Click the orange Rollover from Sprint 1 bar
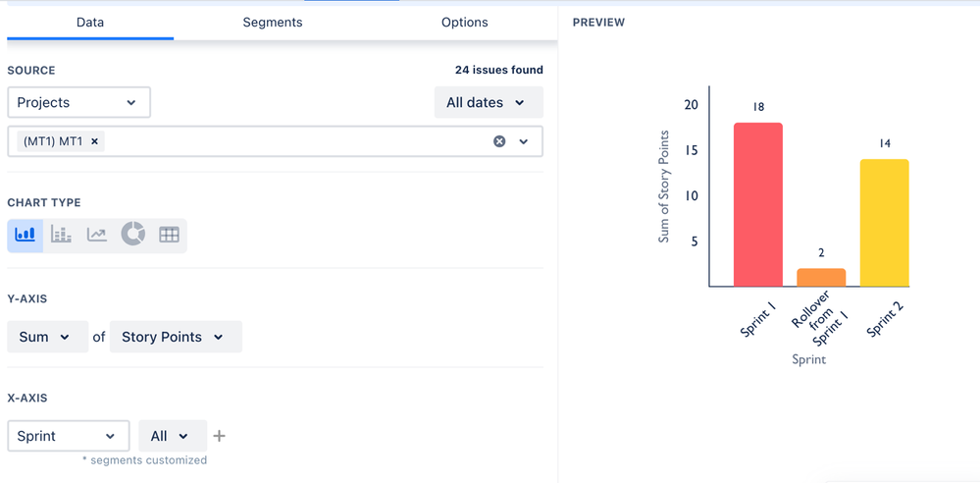 821,278
